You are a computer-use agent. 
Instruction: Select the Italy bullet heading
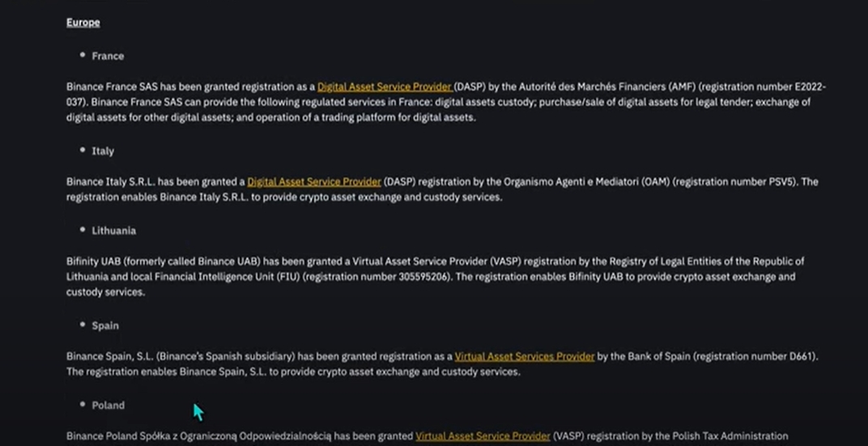pyautogui.click(x=103, y=151)
